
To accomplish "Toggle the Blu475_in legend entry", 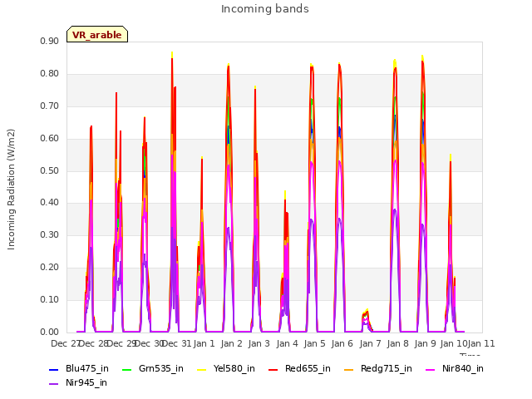I will (x=79, y=368).
